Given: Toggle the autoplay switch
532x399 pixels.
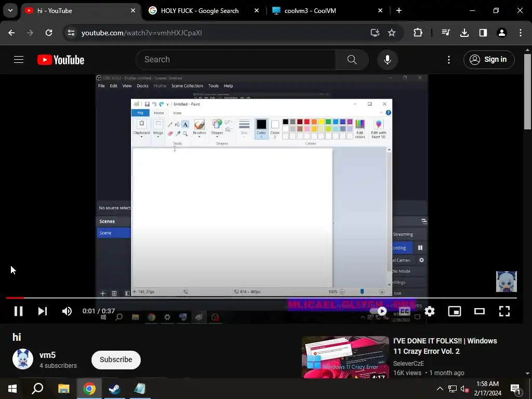Looking at the screenshot, I should point(378,311).
